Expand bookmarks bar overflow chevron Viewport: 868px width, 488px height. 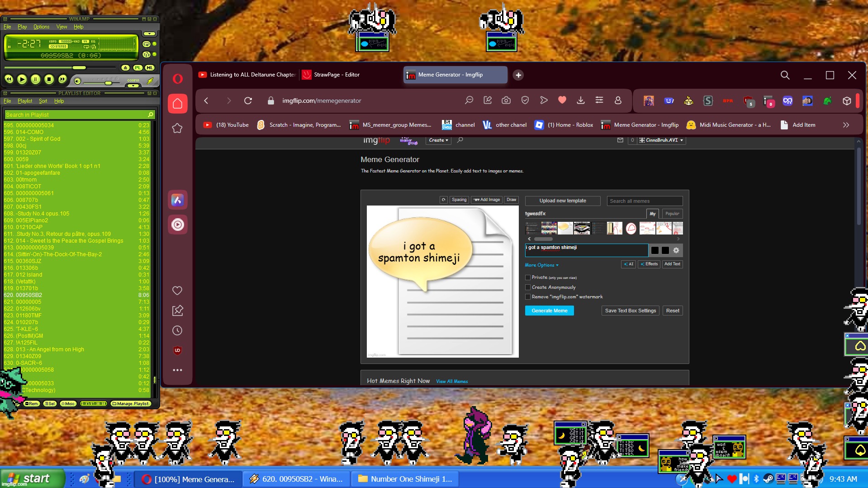[846, 125]
